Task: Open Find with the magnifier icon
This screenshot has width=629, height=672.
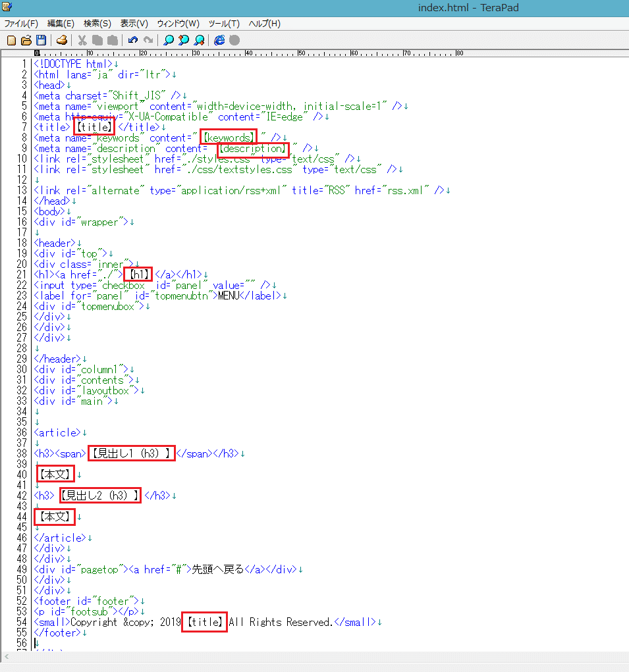Action: [x=169, y=40]
